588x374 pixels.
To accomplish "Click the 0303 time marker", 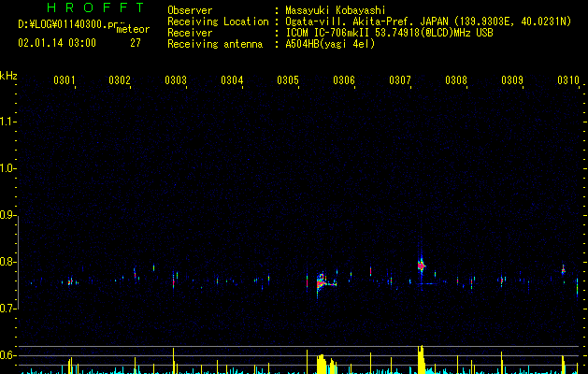I will tap(176, 80).
